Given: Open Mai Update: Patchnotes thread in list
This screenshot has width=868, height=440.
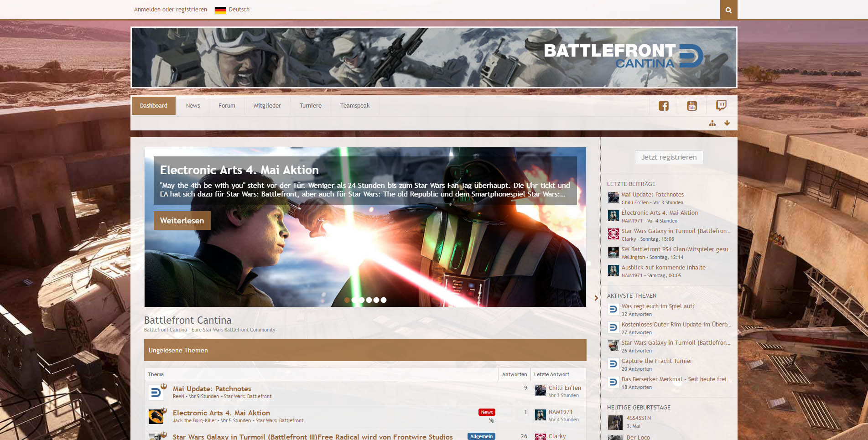Looking at the screenshot, I should click(212, 389).
